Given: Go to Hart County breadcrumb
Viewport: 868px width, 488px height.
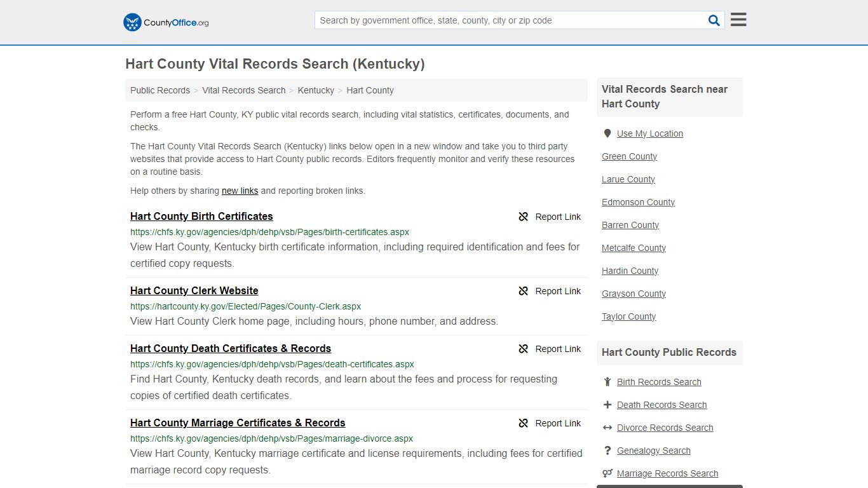Looking at the screenshot, I should click(x=370, y=90).
